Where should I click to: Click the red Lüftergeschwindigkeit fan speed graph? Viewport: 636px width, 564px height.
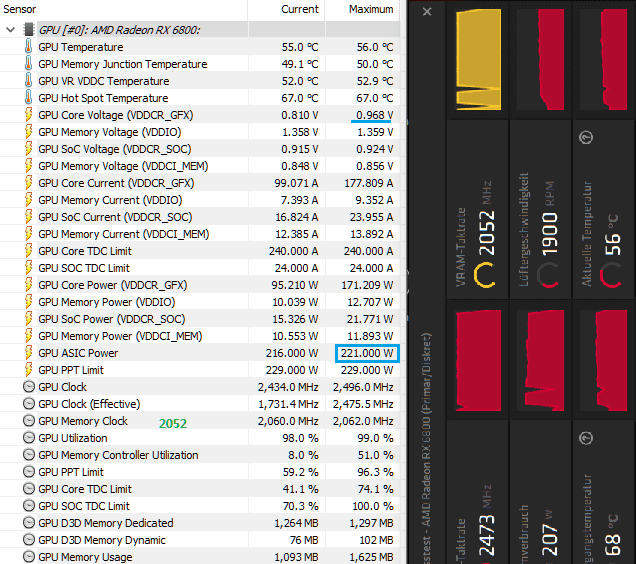pos(543,60)
